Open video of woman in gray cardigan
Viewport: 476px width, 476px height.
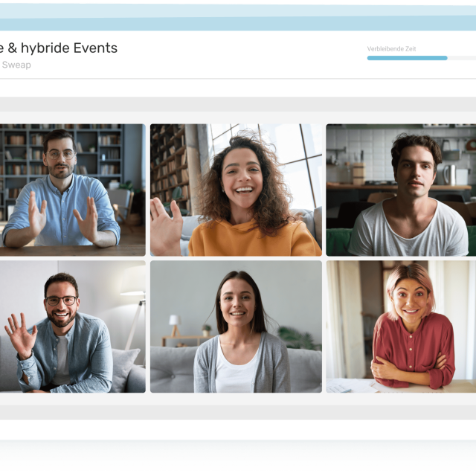237,327
